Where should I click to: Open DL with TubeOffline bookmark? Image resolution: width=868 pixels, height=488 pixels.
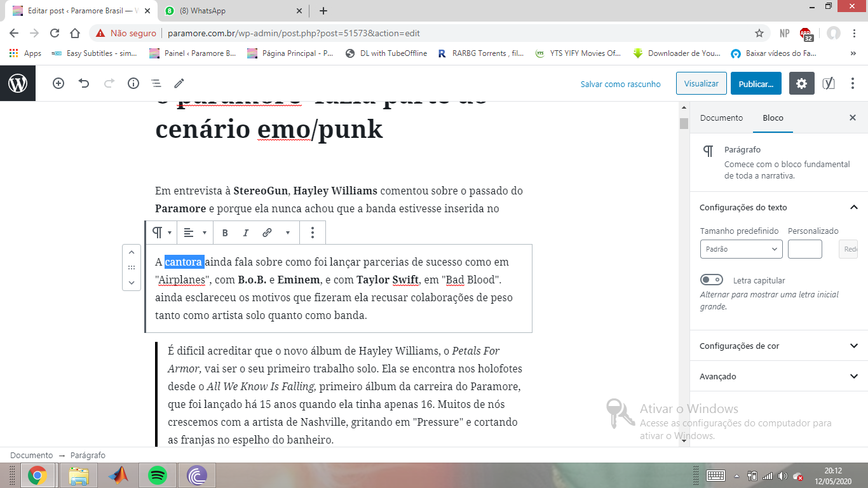[386, 53]
